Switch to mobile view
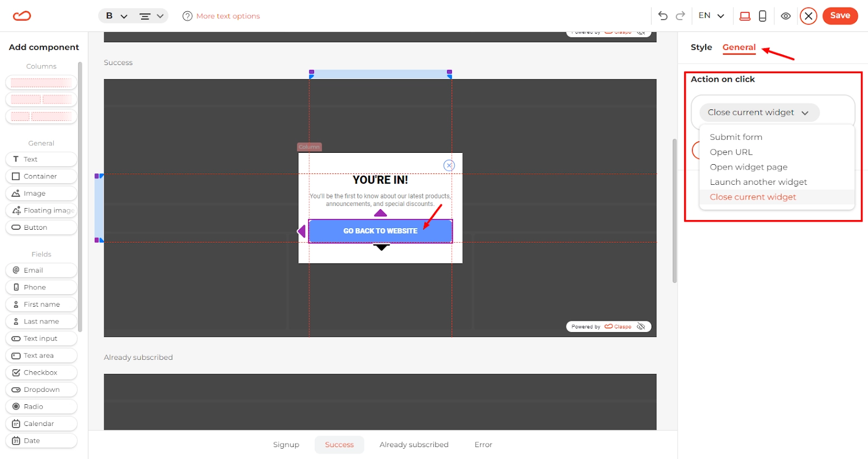This screenshot has width=868, height=459. (762, 16)
